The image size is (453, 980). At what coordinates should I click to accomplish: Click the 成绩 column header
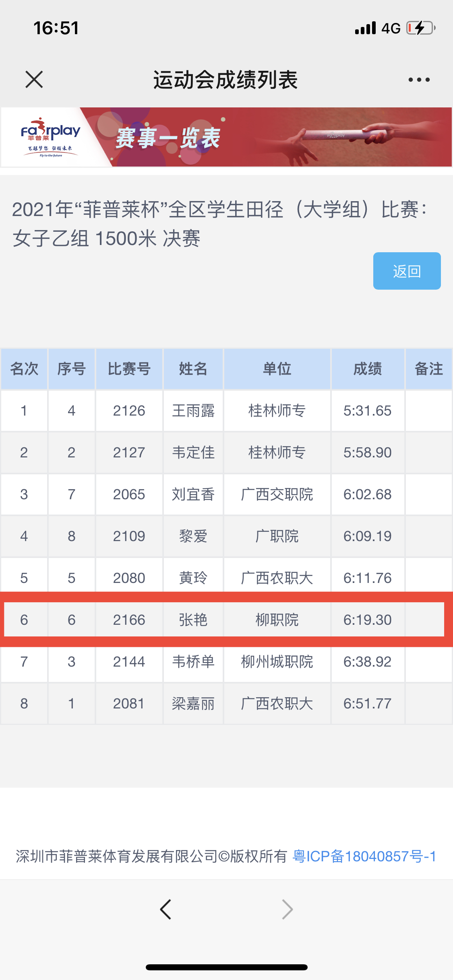pos(368,369)
